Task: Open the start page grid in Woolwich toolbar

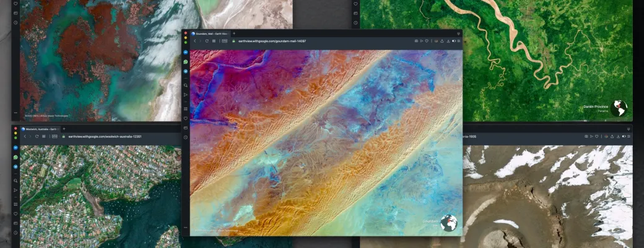Action: 43,136
